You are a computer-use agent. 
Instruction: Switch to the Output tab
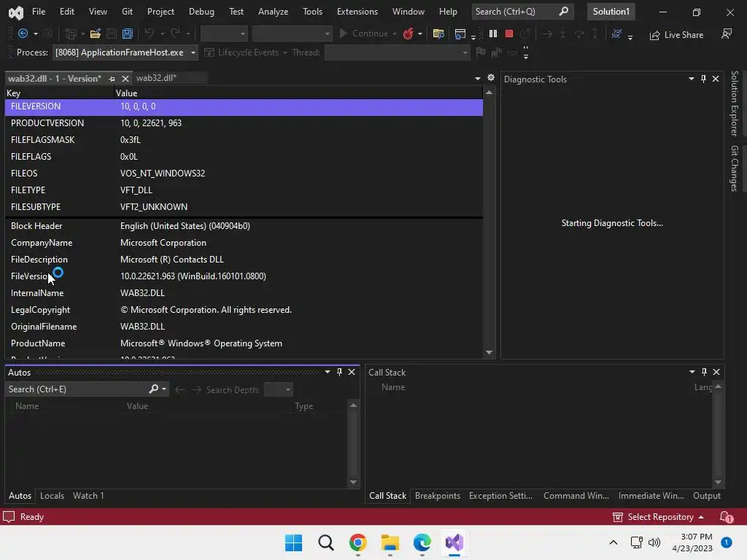coord(706,496)
